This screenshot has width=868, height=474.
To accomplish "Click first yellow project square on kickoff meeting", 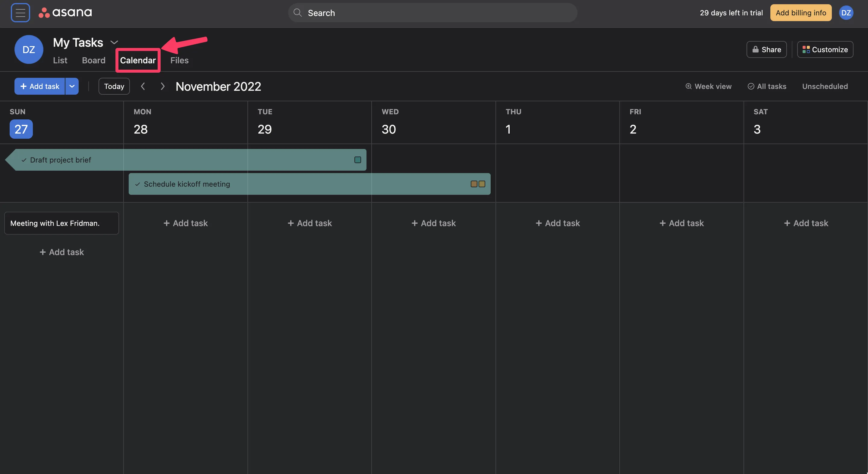I will 474,184.
